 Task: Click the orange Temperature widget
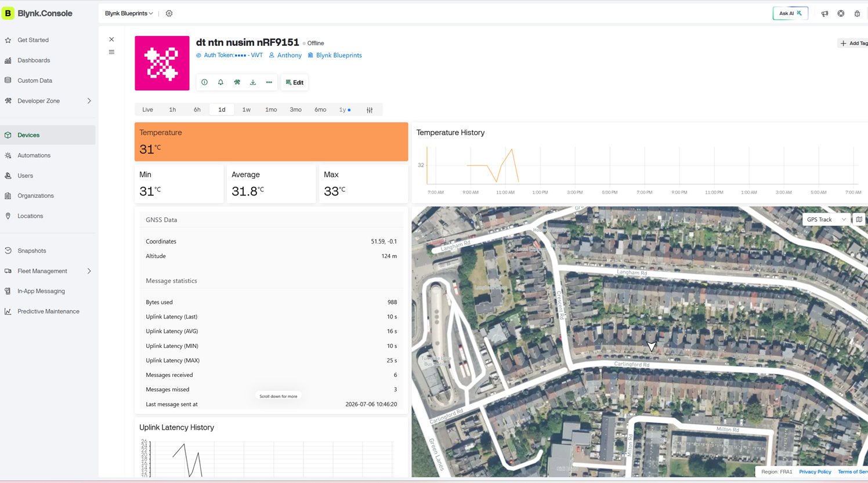[x=271, y=141]
